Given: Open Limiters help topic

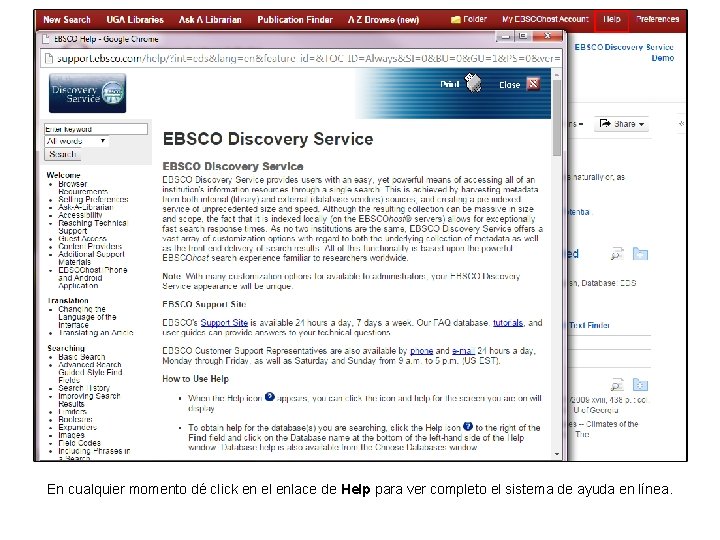Looking at the screenshot, I should click(73, 412).
